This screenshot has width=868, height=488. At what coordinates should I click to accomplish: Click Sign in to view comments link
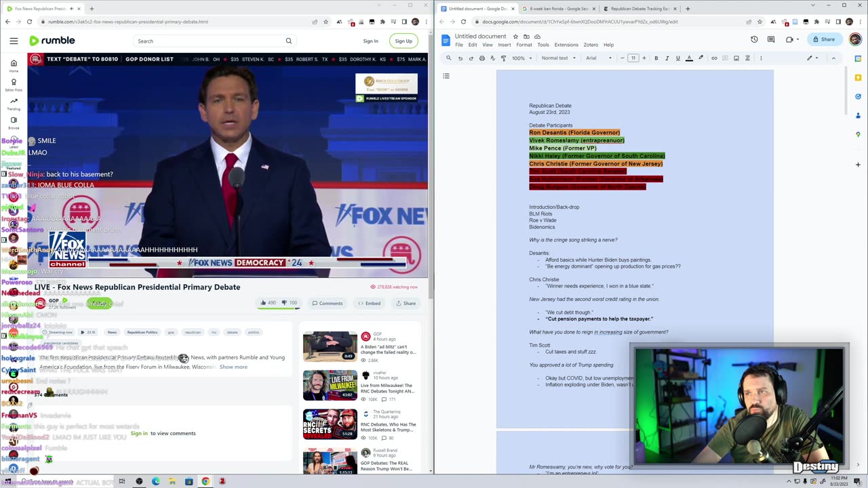(139, 433)
